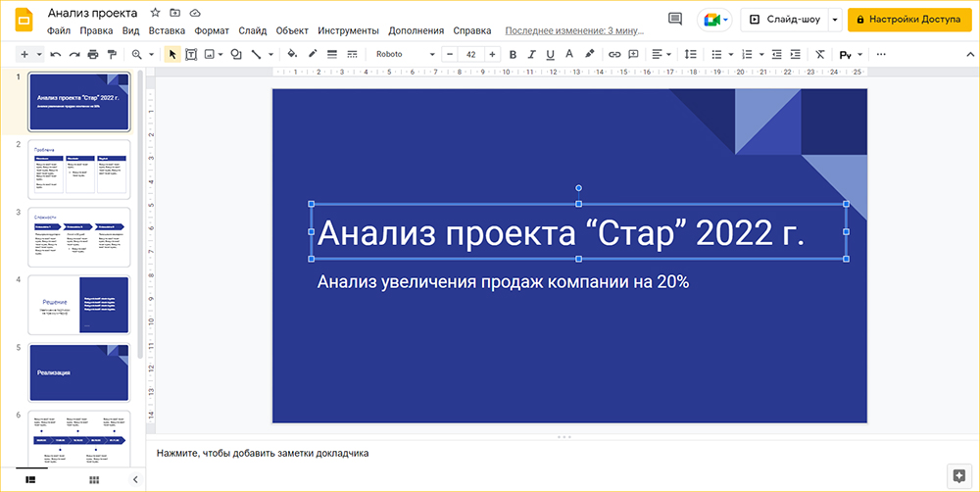Image resolution: width=980 pixels, height=492 pixels.
Task: Toggle italic text style
Action: (532, 54)
